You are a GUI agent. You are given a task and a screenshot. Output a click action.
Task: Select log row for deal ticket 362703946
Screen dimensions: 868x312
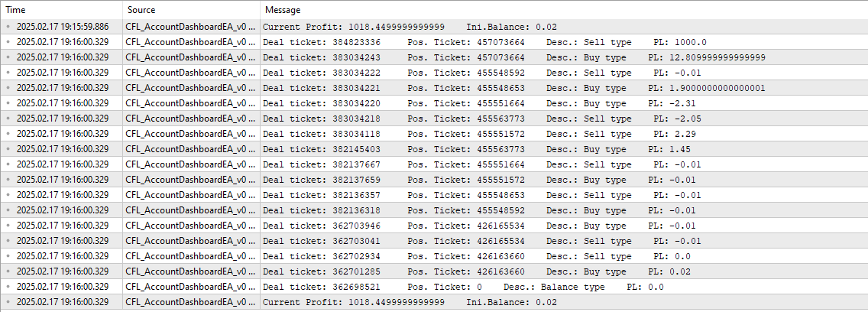pyautogui.click(x=434, y=226)
